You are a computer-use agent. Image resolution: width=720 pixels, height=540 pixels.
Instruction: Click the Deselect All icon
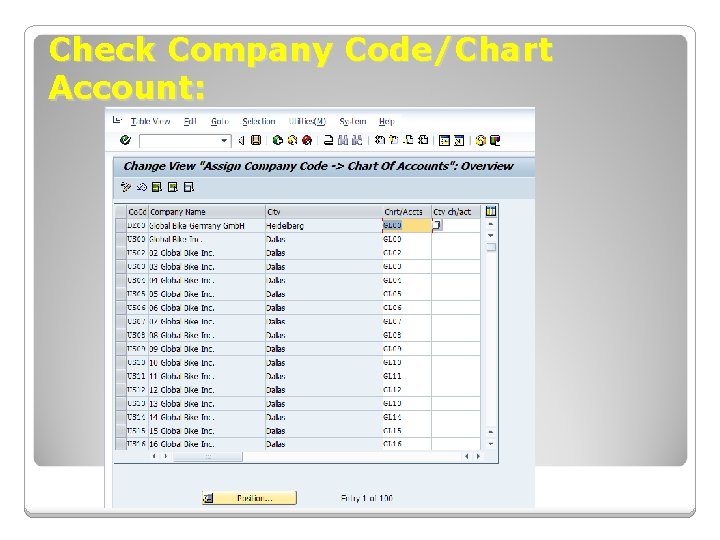click(188, 187)
